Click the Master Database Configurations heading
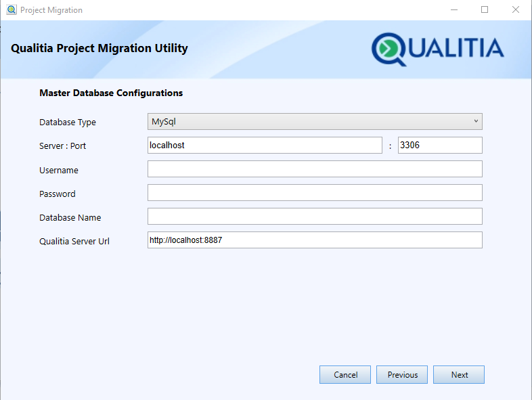The width and height of the screenshot is (532, 400). point(111,93)
